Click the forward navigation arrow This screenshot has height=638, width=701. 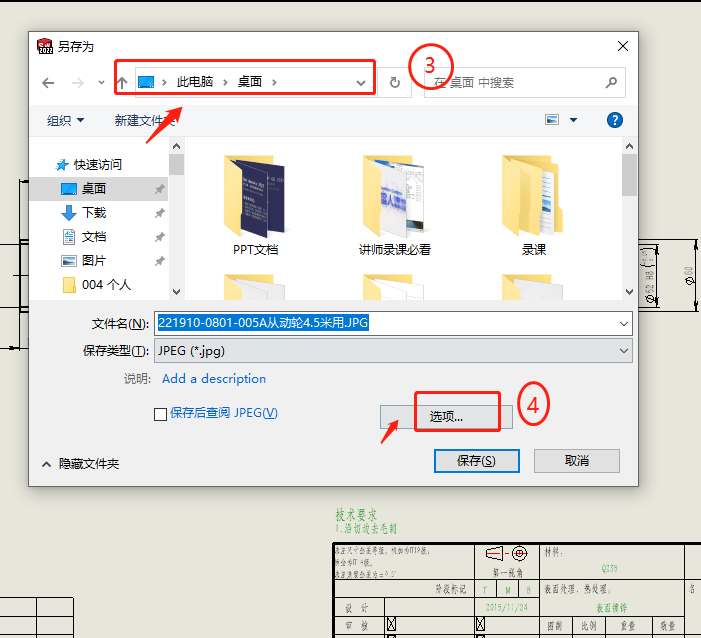point(78,83)
